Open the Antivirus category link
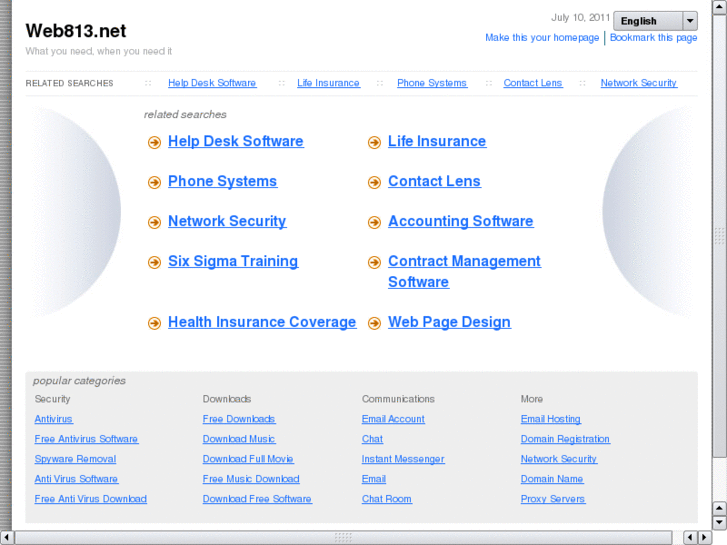The height and width of the screenshot is (545, 727). (x=53, y=419)
